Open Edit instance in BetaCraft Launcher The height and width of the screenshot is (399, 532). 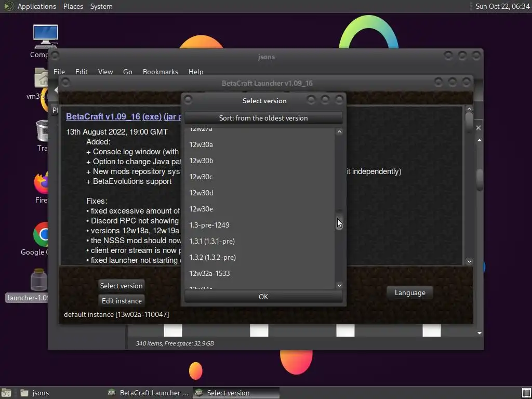click(122, 301)
